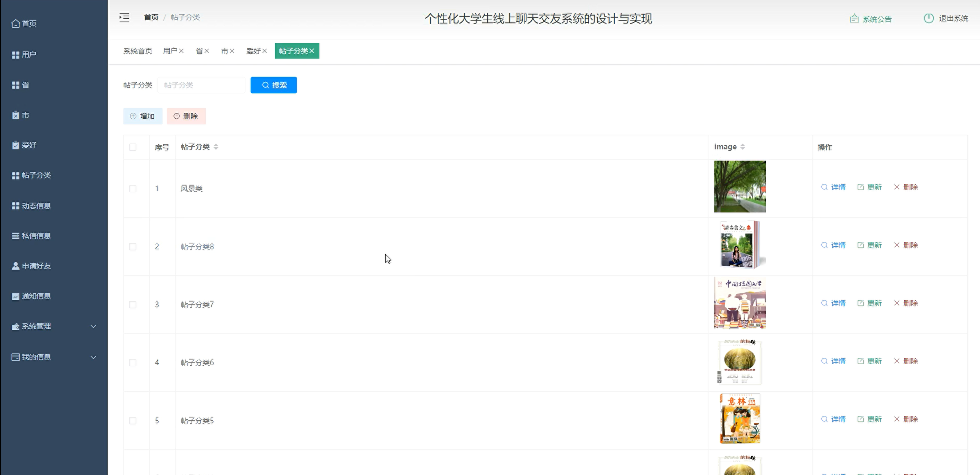This screenshot has height=475, width=980.
Task: Sort the table by 帖子分类 column
Action: point(216,147)
